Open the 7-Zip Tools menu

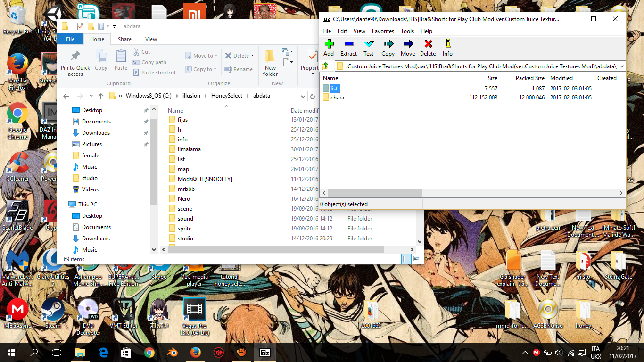(x=407, y=31)
